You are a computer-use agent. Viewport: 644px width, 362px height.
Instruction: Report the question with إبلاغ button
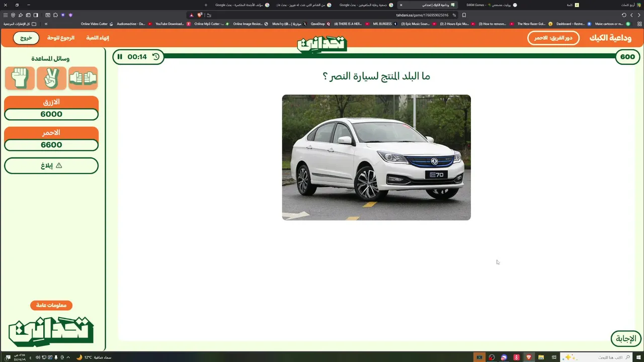coord(51,165)
